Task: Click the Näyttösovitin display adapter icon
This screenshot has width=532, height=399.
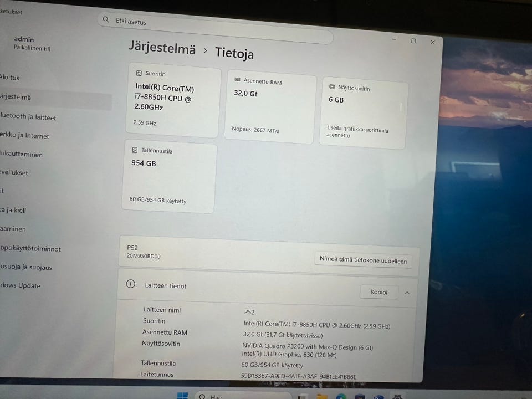Action: point(332,87)
